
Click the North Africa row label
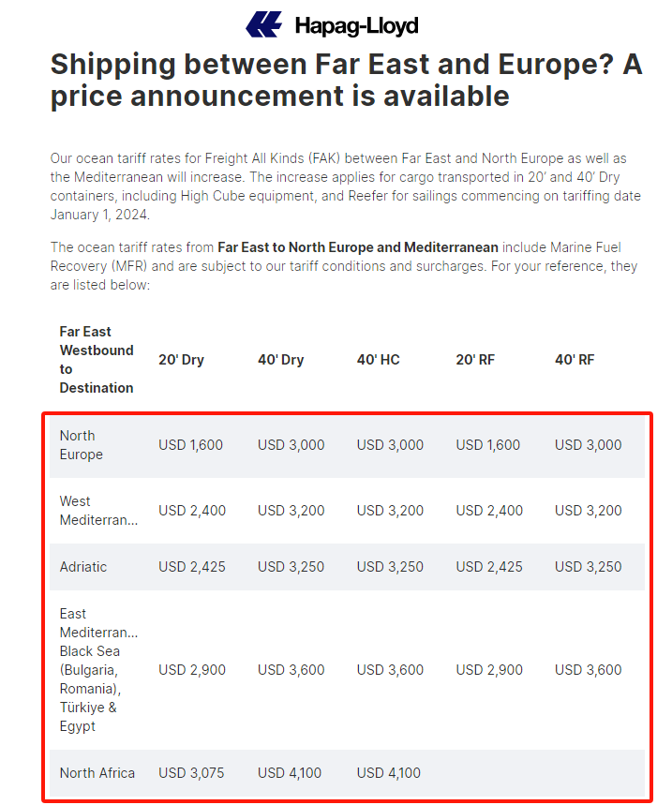[x=97, y=773]
